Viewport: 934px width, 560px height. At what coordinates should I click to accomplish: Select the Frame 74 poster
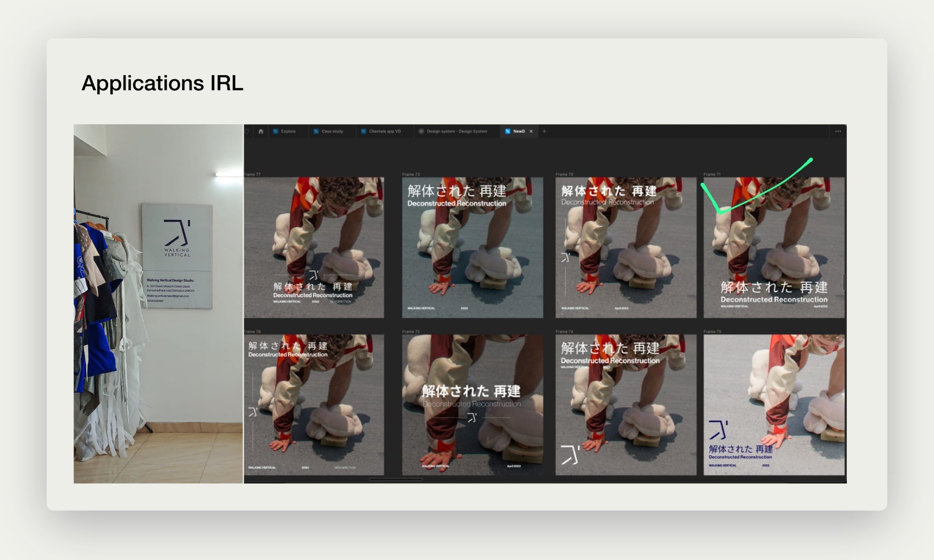click(625, 405)
